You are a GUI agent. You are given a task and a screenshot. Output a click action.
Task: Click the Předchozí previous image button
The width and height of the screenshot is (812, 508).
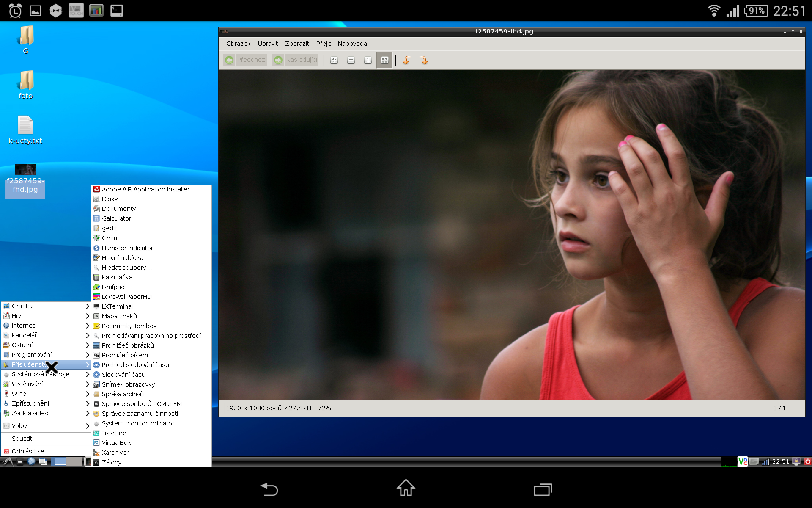click(x=246, y=60)
